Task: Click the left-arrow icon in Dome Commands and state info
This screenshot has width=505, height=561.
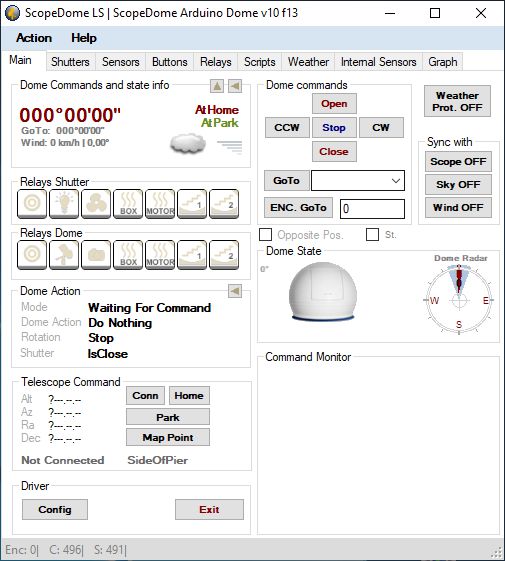Action: pyautogui.click(x=235, y=86)
